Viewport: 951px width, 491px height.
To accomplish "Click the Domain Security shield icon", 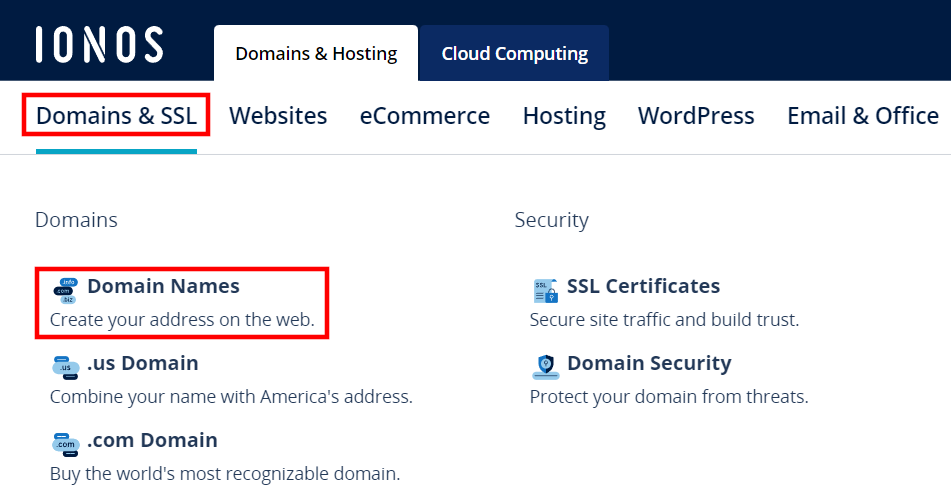I will tap(546, 366).
